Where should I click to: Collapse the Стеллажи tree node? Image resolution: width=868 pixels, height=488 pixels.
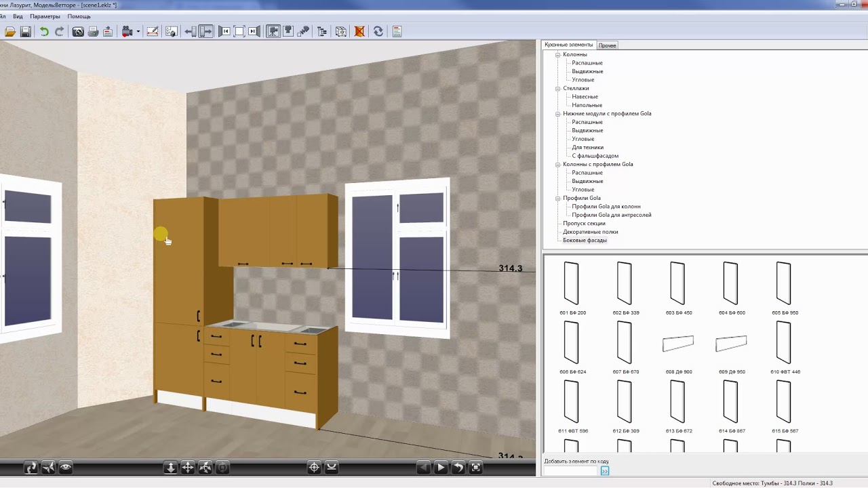point(558,88)
